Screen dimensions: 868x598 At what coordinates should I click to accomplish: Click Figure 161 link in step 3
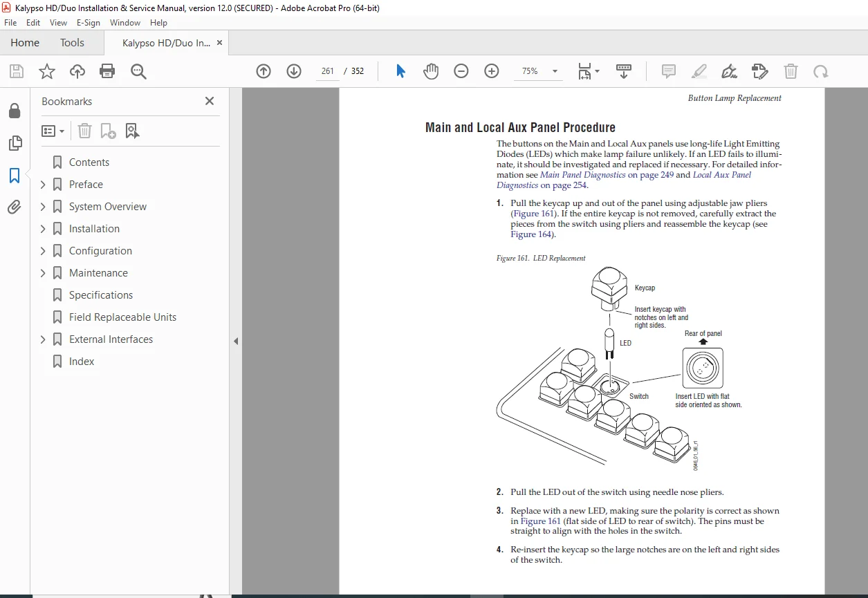click(x=541, y=521)
